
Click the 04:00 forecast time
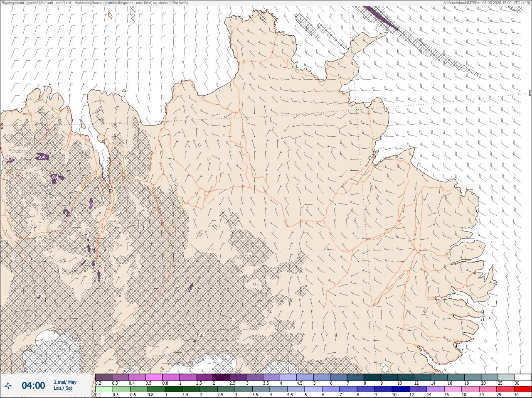click(33, 386)
